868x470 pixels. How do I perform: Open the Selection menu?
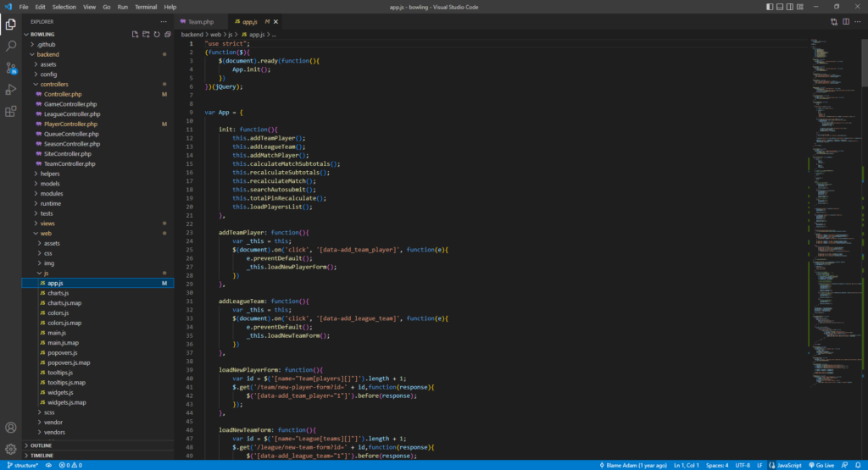coord(64,7)
